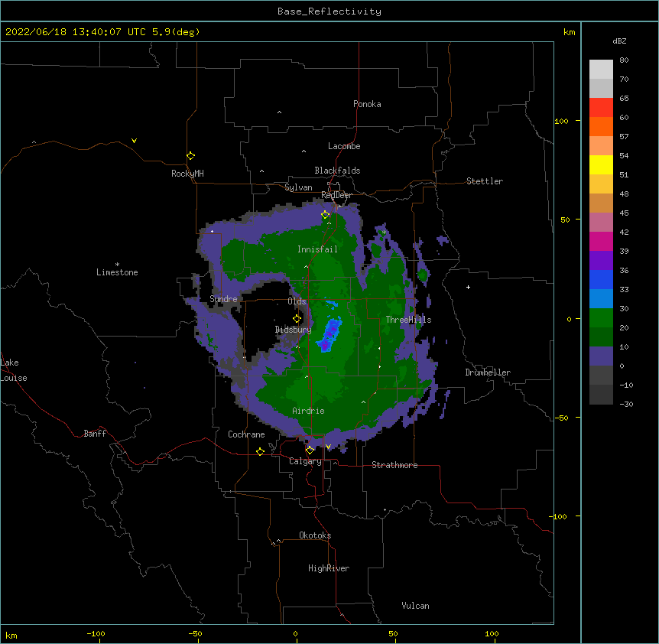Click the yellow diamond marker between Olds and Didsbury
The image size is (659, 644).
click(297, 319)
